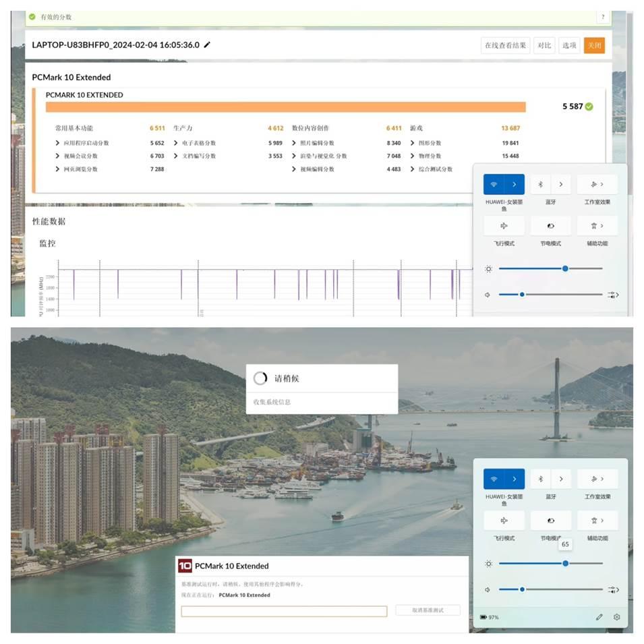Open the 选项 options button

pos(569,45)
